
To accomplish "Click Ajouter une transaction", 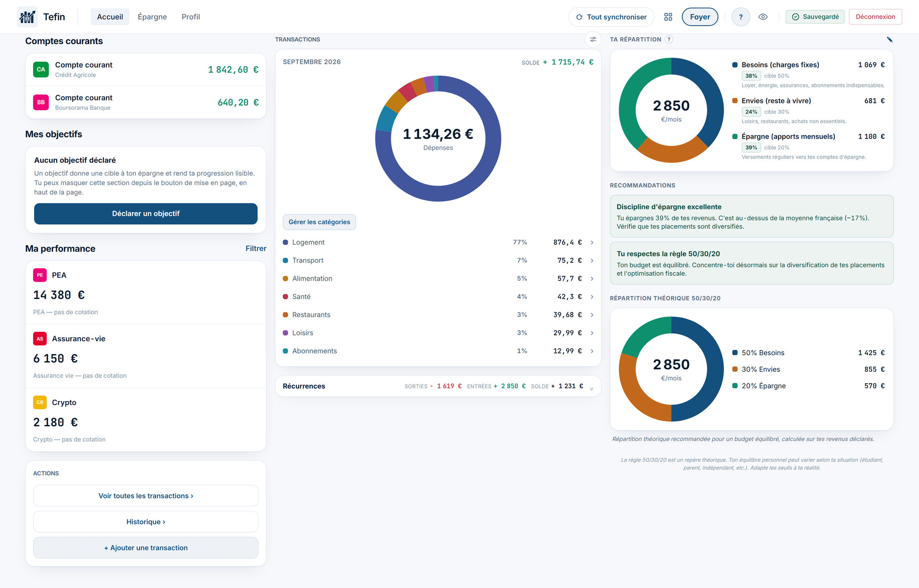I will pos(146,548).
